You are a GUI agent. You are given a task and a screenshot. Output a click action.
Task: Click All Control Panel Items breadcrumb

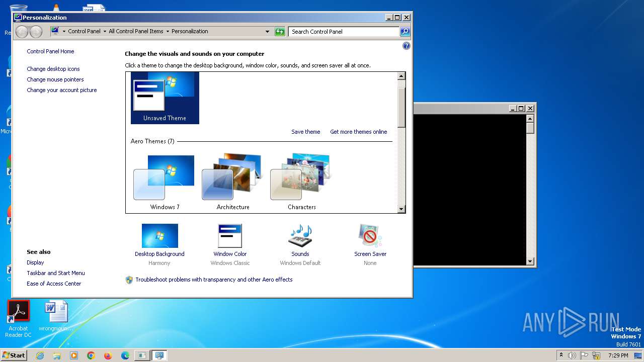(x=136, y=31)
